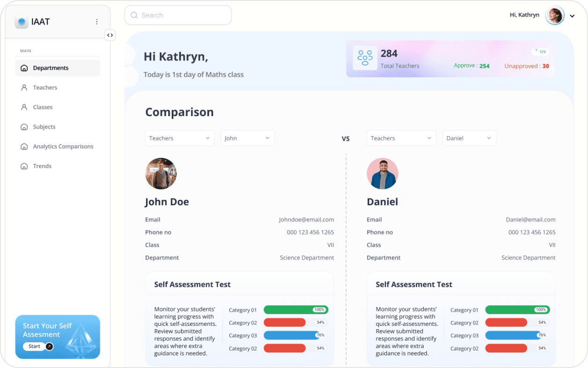Viewport: 588px width, 368px height.
Task: Click the Unapproved : 30 label
Action: (x=527, y=66)
